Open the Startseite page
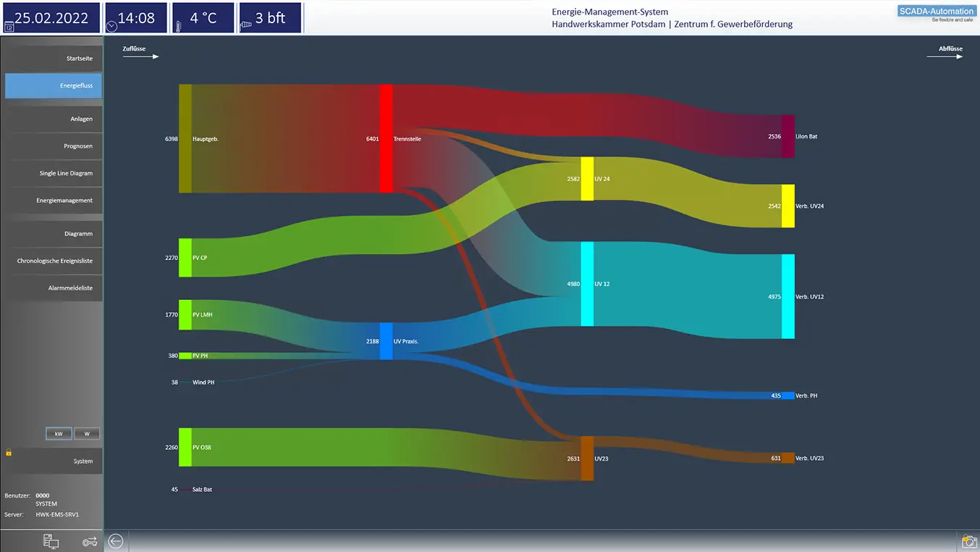The height and width of the screenshot is (552, 980). [x=53, y=59]
